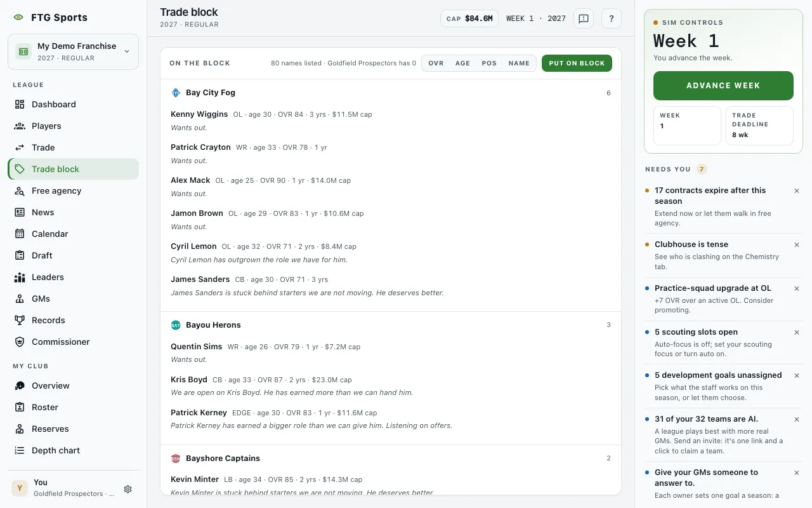
Task: Select the Draft clipboard icon
Action: pyautogui.click(x=20, y=255)
